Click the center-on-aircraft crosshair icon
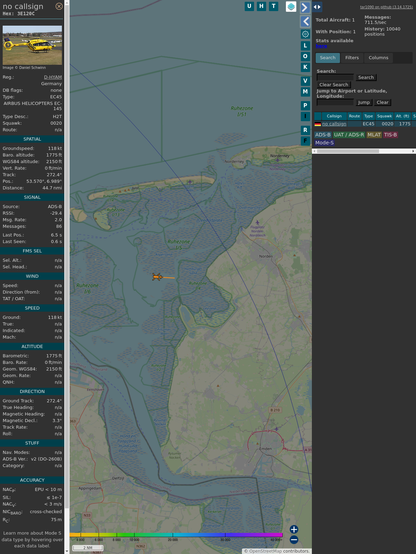416x554 pixels. click(305, 34)
